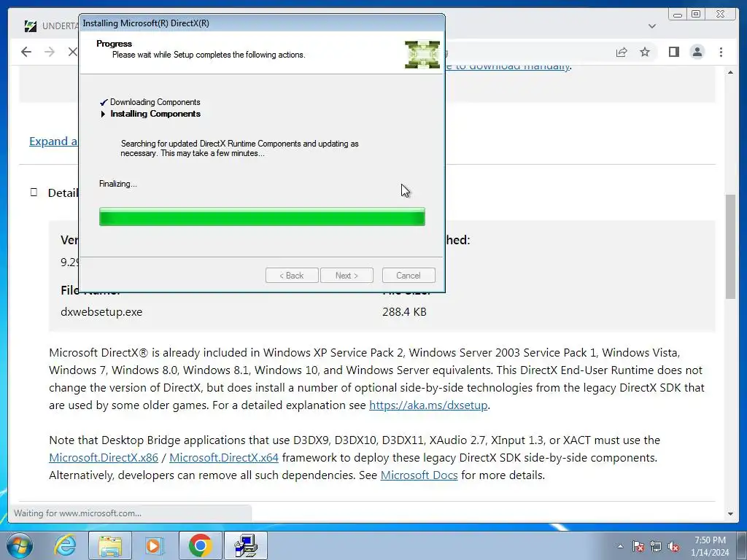Toggle Chrome side panel icon
747x560 pixels.
[x=673, y=52]
